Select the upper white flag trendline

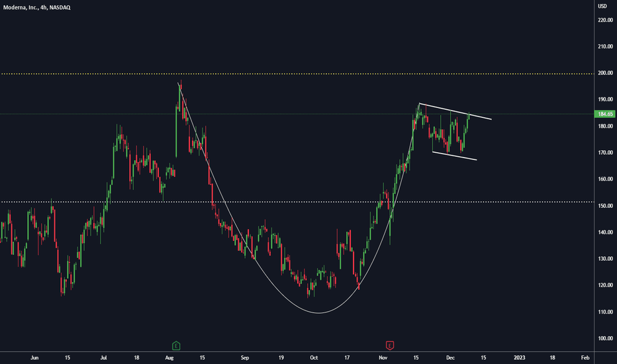[455, 111]
